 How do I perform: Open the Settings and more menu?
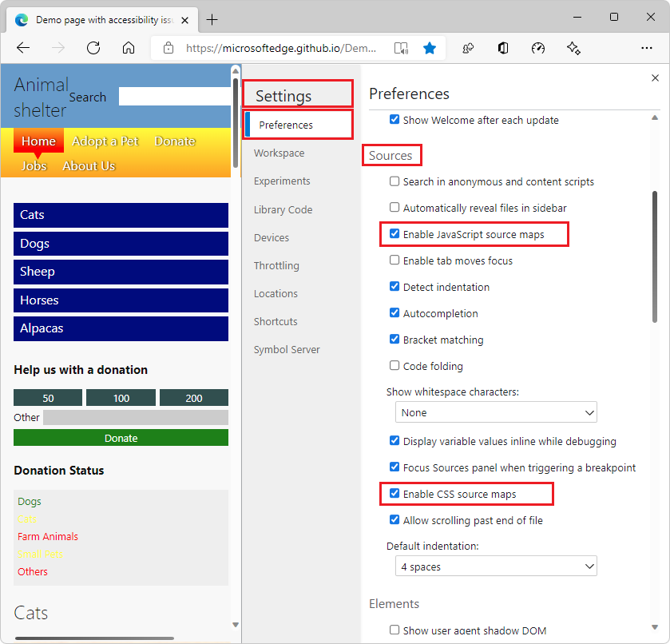647,48
